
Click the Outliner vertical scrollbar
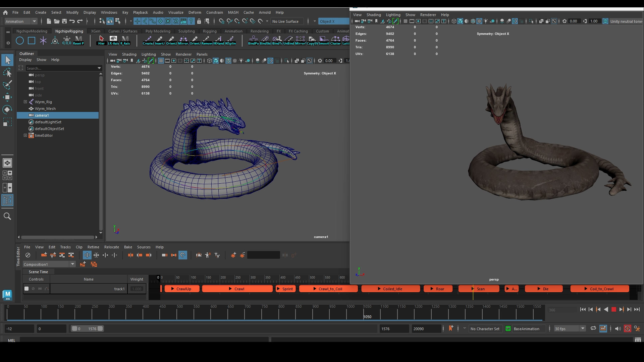[101, 153]
